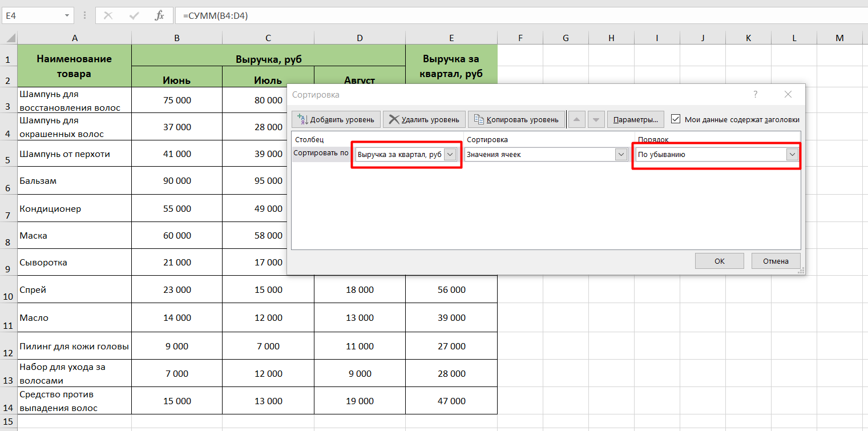Click the 75 000 June value

click(x=177, y=100)
